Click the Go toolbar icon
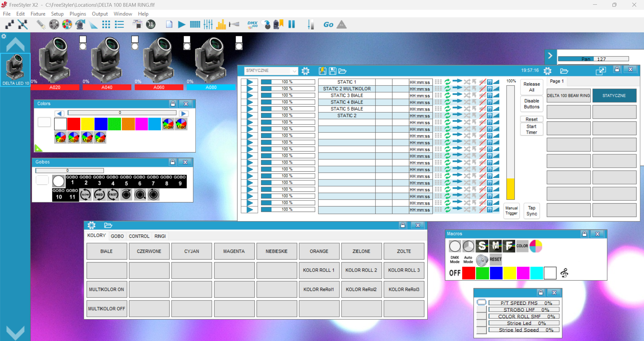644x341 pixels. click(x=328, y=24)
